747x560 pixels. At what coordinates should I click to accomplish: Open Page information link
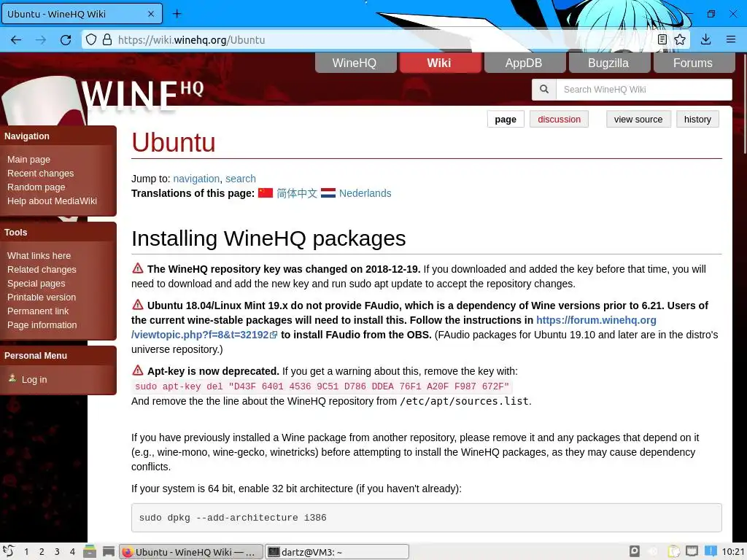tap(42, 324)
